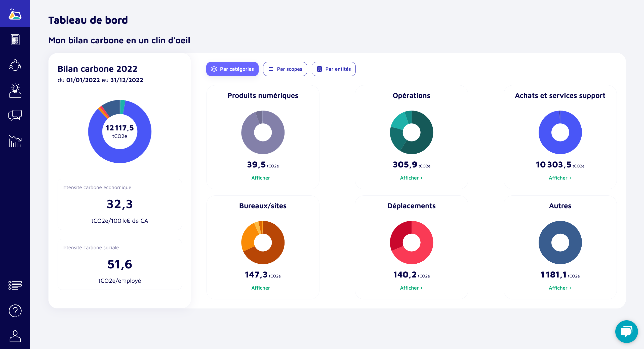This screenshot has height=349, width=644.
Task: Open the speech bubbles discussion icon
Action: (x=15, y=116)
